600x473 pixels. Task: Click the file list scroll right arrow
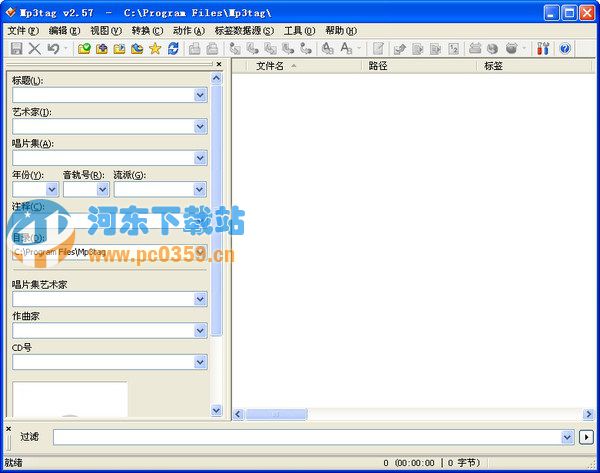[589, 414]
